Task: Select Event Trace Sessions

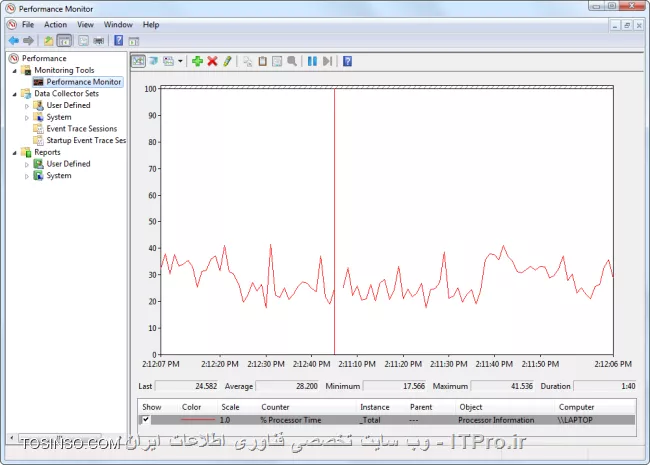Action: click(x=82, y=128)
